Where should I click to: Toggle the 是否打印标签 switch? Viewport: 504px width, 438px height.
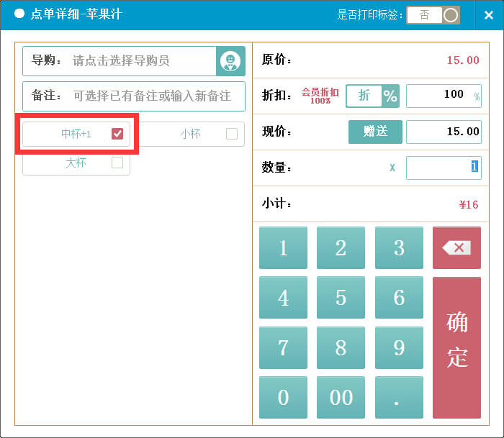[x=433, y=15]
